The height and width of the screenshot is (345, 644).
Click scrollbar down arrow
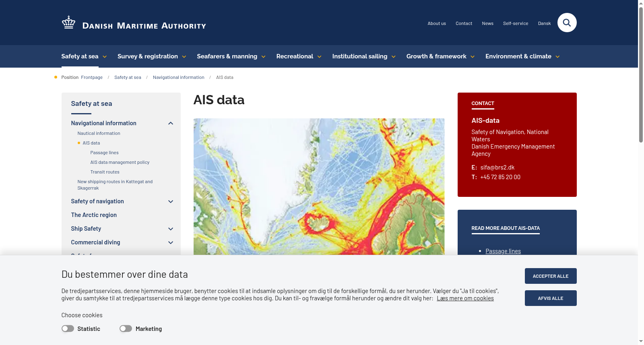pyautogui.click(x=641, y=341)
